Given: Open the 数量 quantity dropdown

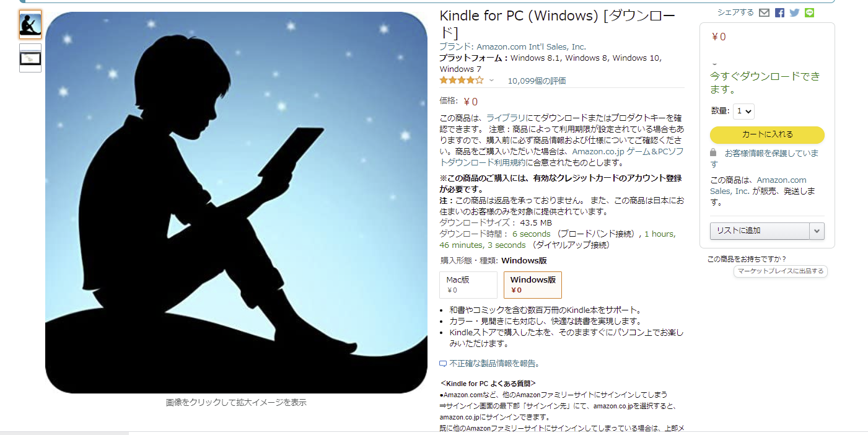Looking at the screenshot, I should [x=743, y=112].
